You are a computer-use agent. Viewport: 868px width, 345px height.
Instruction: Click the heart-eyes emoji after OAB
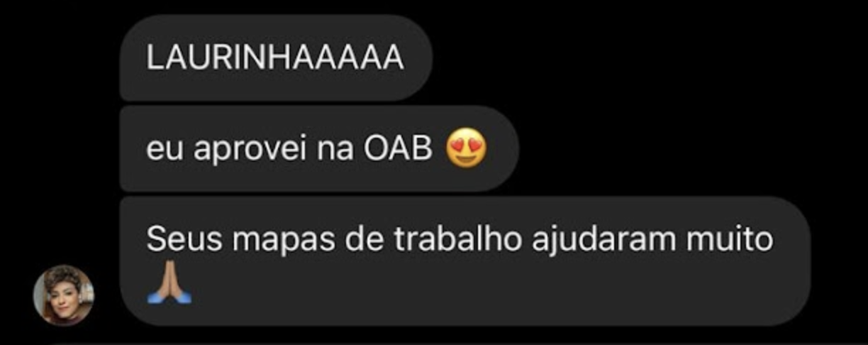click(467, 149)
